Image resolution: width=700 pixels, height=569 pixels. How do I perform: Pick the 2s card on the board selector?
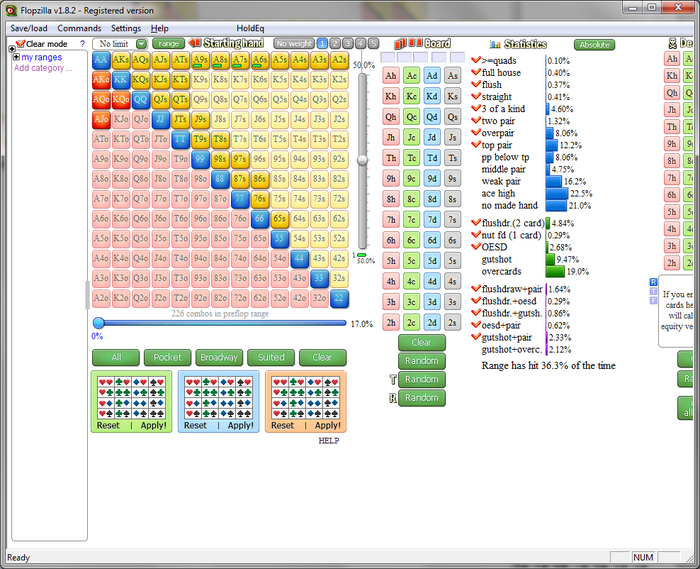pos(452,322)
